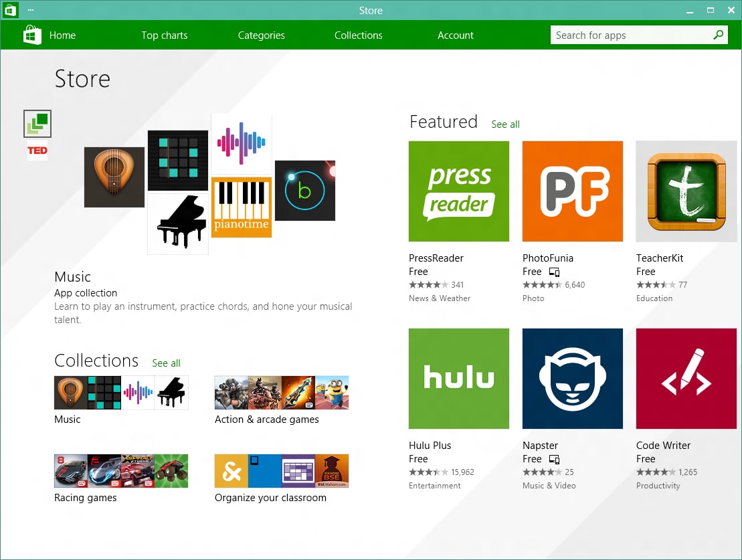Click the Collections section heading
The width and height of the screenshot is (742, 560).
pos(96,360)
